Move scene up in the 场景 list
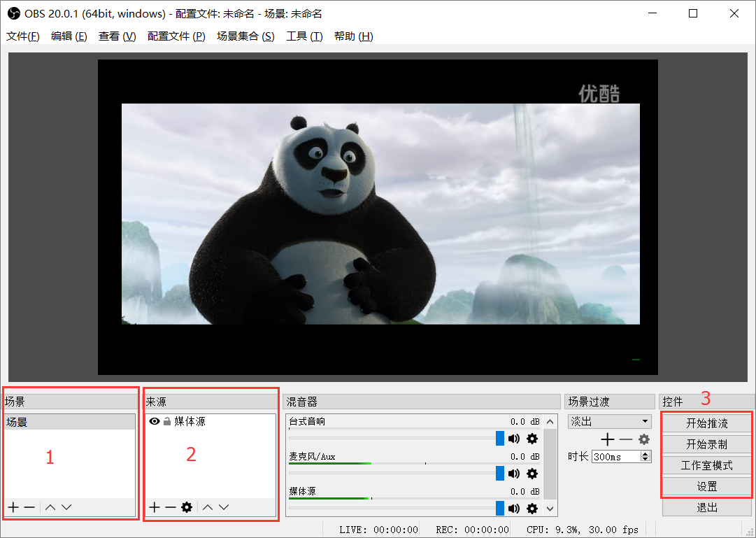 [50, 507]
